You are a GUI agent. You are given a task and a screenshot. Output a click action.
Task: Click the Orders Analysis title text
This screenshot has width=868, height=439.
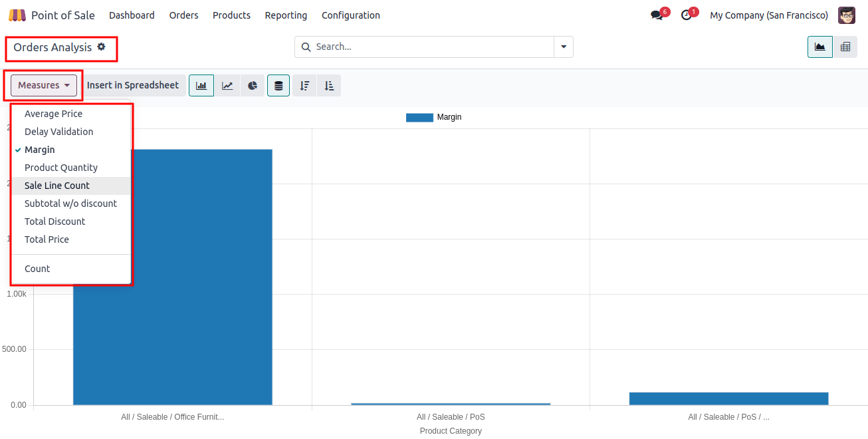click(53, 47)
